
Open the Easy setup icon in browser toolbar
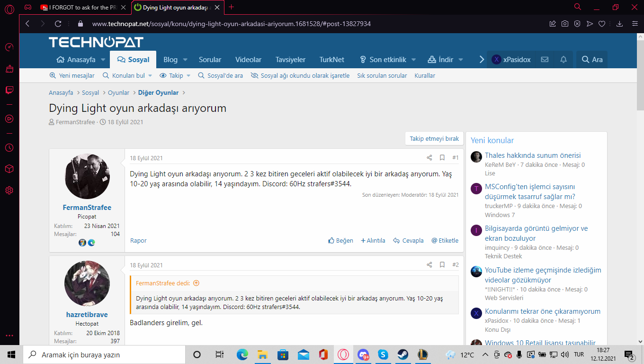point(635,24)
